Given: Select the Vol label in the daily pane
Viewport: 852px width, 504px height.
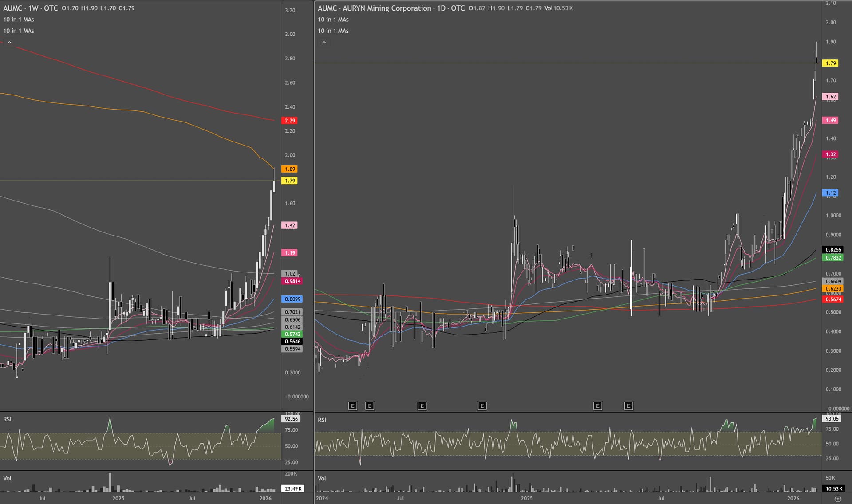Looking at the screenshot, I should (x=322, y=478).
